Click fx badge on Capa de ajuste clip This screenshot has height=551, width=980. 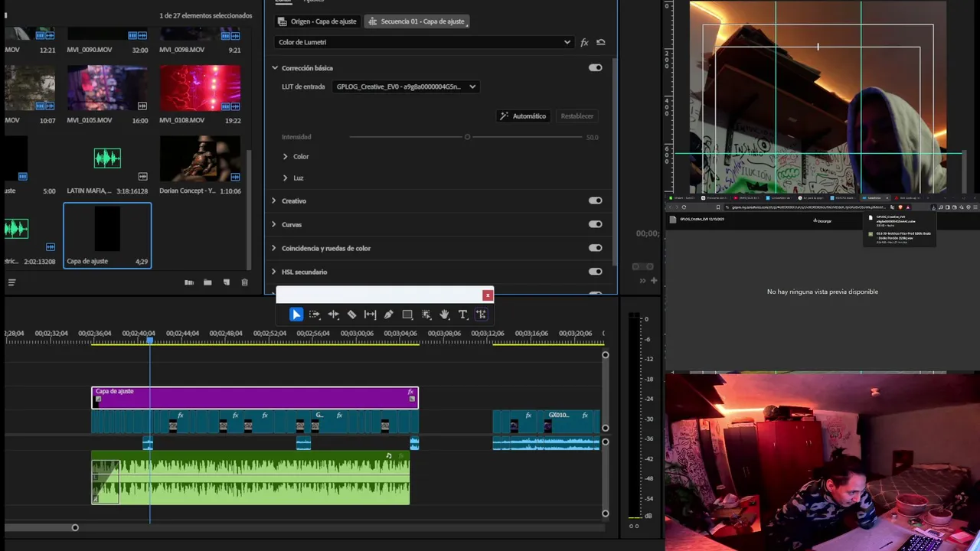(410, 392)
